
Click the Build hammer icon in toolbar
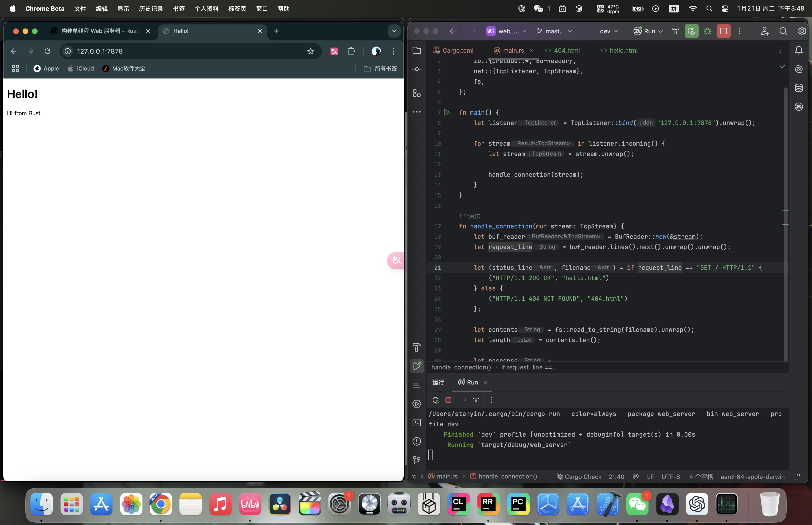[675, 31]
